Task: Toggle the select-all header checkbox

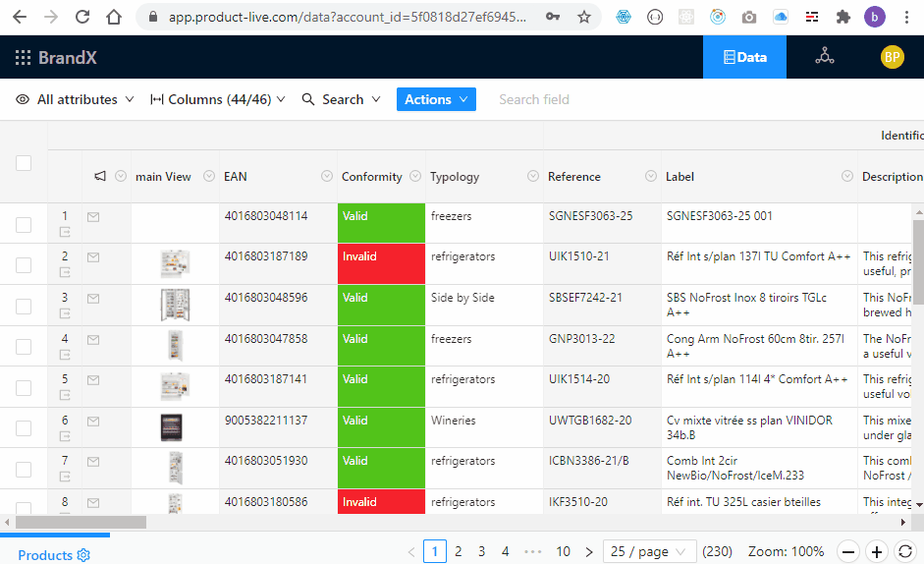Action: click(x=24, y=163)
